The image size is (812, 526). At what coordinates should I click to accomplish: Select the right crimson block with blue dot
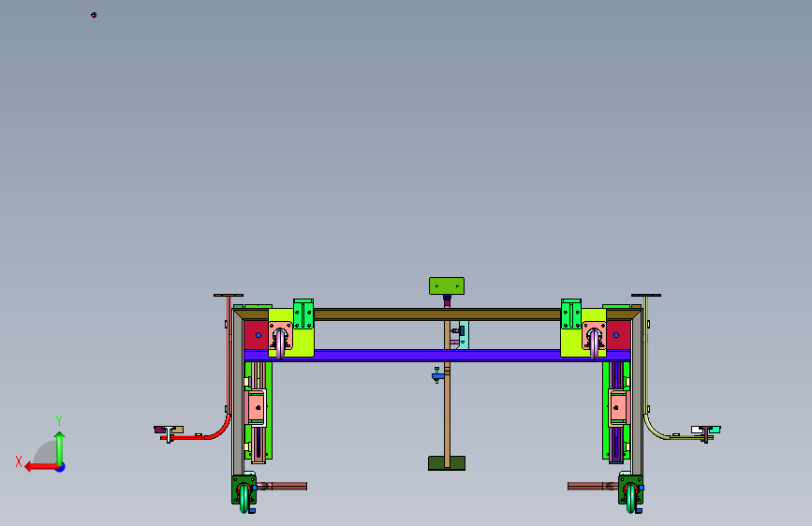tap(618, 335)
